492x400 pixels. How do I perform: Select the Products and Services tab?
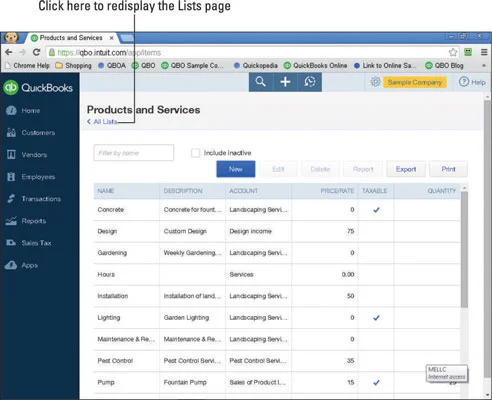[x=71, y=38]
